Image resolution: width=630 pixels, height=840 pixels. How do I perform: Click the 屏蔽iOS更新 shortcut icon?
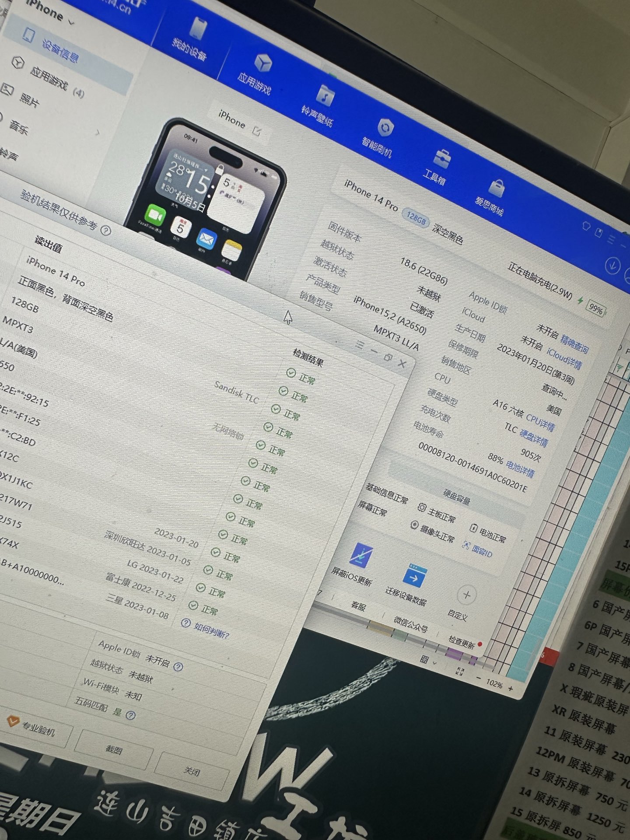[360, 555]
